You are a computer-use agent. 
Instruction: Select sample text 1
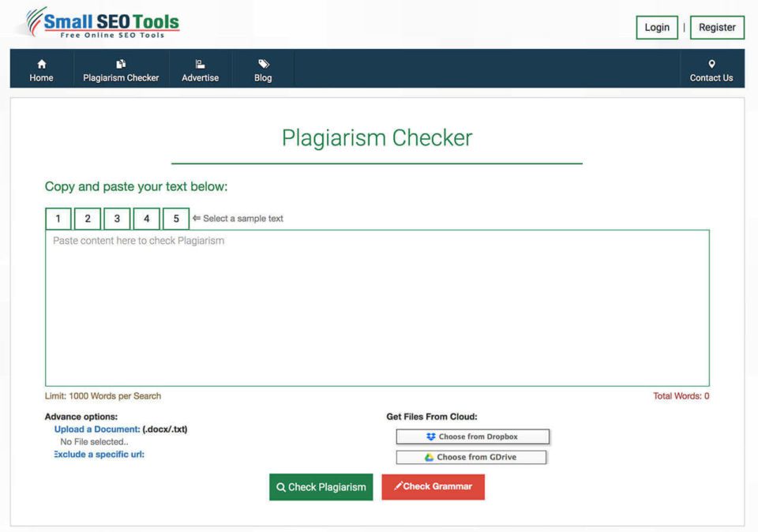point(58,219)
